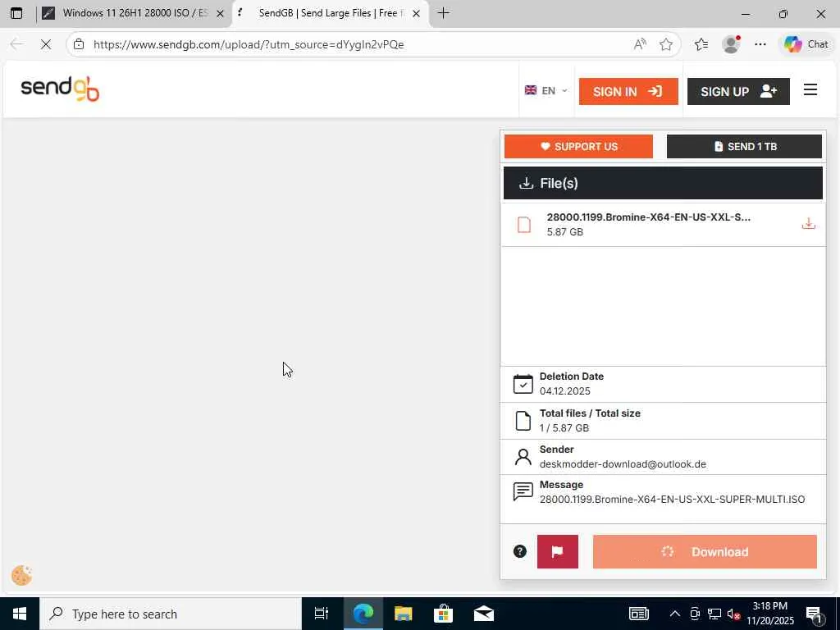Viewport: 840px width, 630px height.
Task: Click the SUPPORT US button
Action: [x=578, y=146]
